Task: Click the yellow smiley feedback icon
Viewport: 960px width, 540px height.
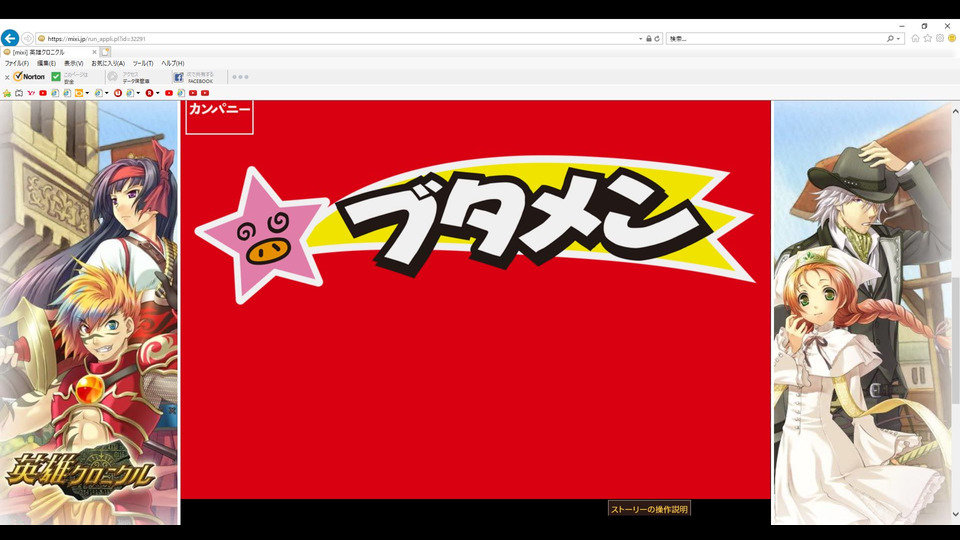Action: [x=952, y=38]
